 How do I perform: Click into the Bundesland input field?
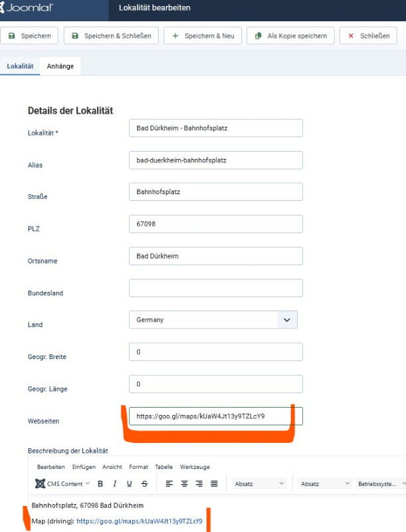coord(216,288)
